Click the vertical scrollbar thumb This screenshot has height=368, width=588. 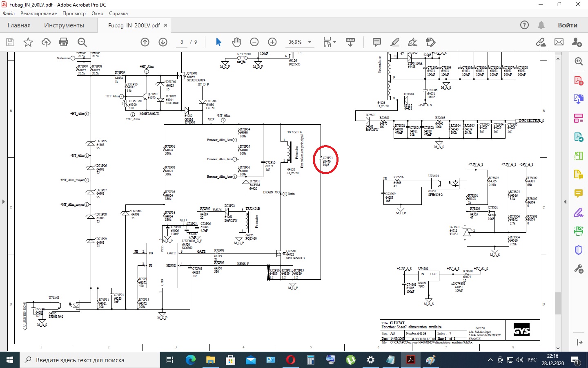coord(558,303)
